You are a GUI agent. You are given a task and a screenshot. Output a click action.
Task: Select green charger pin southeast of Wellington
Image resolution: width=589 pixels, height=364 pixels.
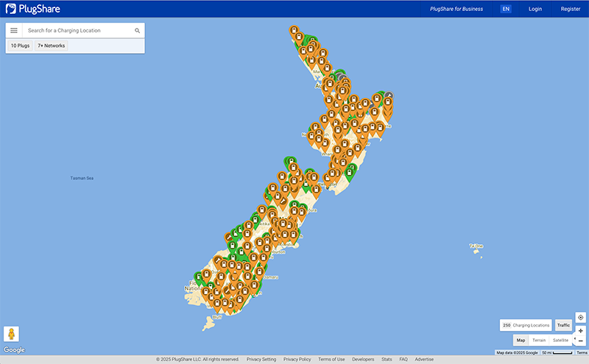click(349, 174)
